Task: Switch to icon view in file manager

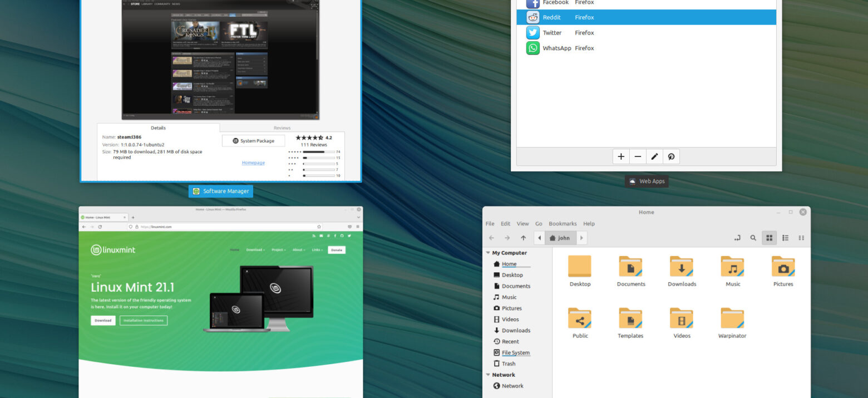Action: [x=769, y=238]
